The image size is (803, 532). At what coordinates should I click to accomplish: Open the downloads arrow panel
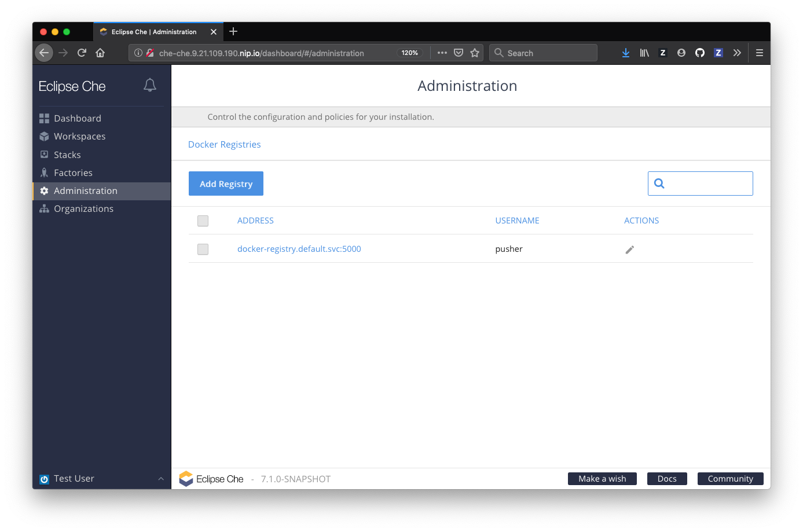[x=626, y=53]
